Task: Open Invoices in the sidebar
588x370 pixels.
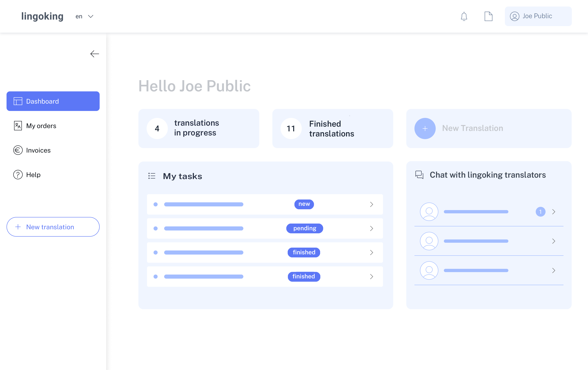Action: click(38, 150)
